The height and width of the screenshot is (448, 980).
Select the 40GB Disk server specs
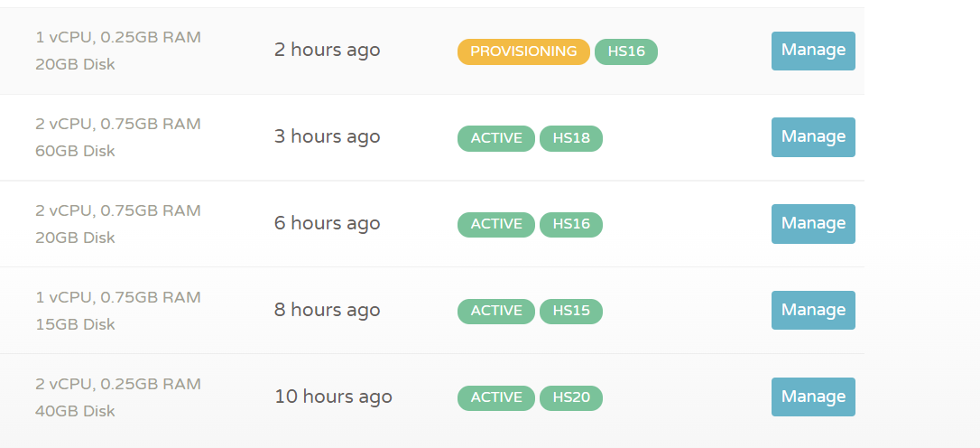[76, 411]
